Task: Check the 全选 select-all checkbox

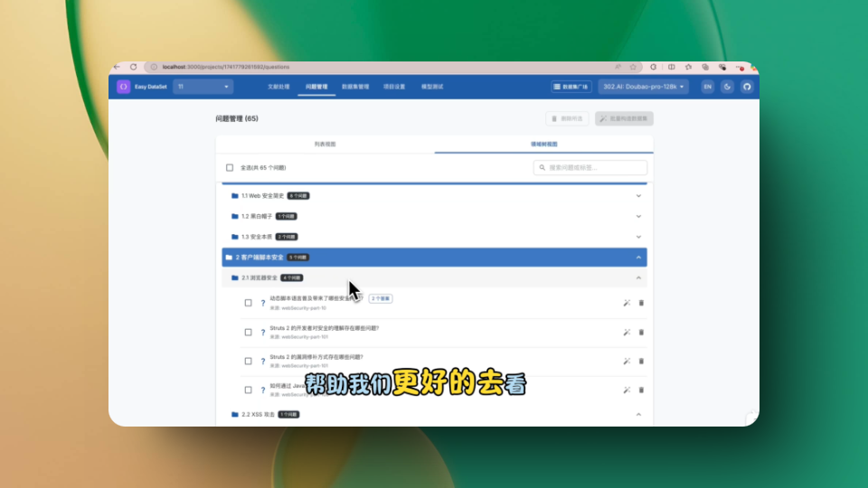Action: (x=230, y=168)
